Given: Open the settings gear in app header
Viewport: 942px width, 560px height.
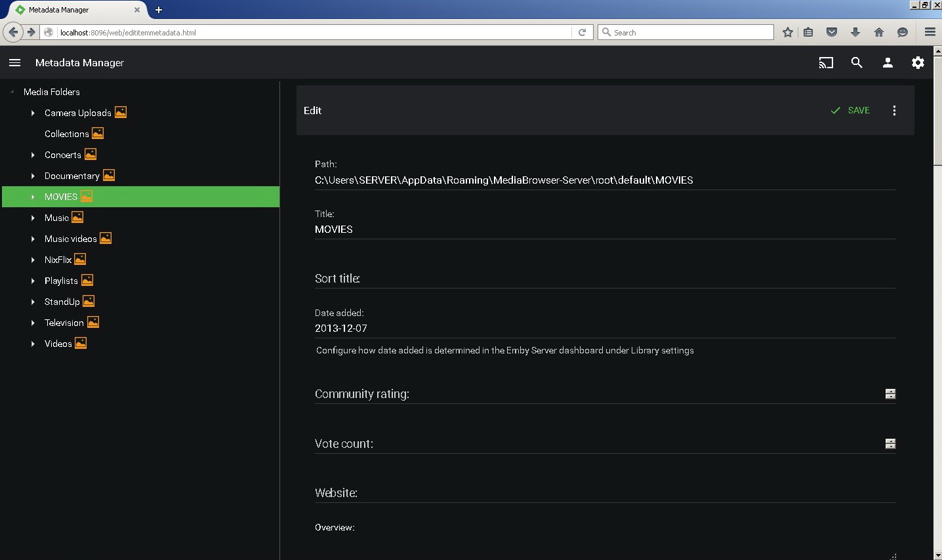Looking at the screenshot, I should point(918,63).
